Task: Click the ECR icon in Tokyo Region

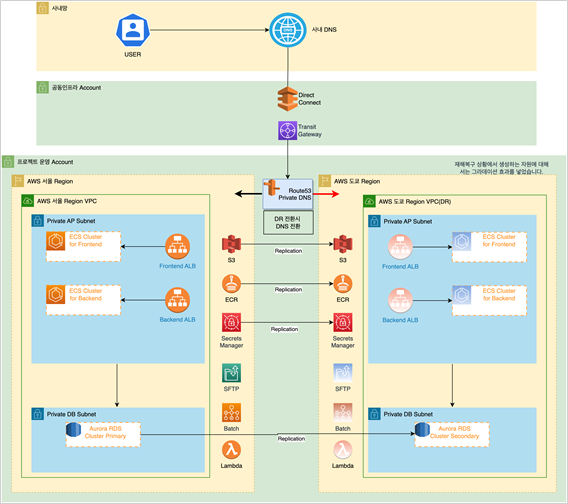Action: point(343,284)
